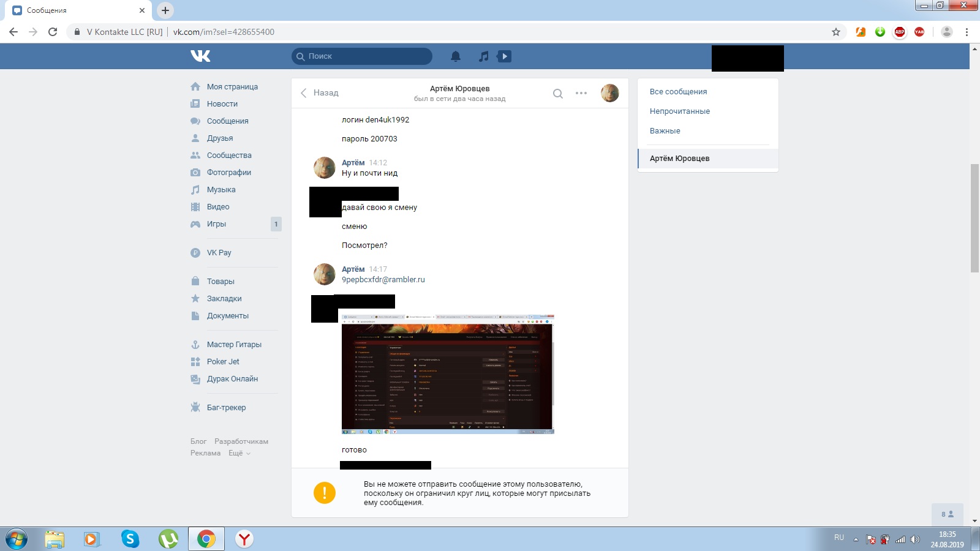980x551 pixels.
Task: Switch to "Важные" messages filter
Action: click(x=665, y=131)
